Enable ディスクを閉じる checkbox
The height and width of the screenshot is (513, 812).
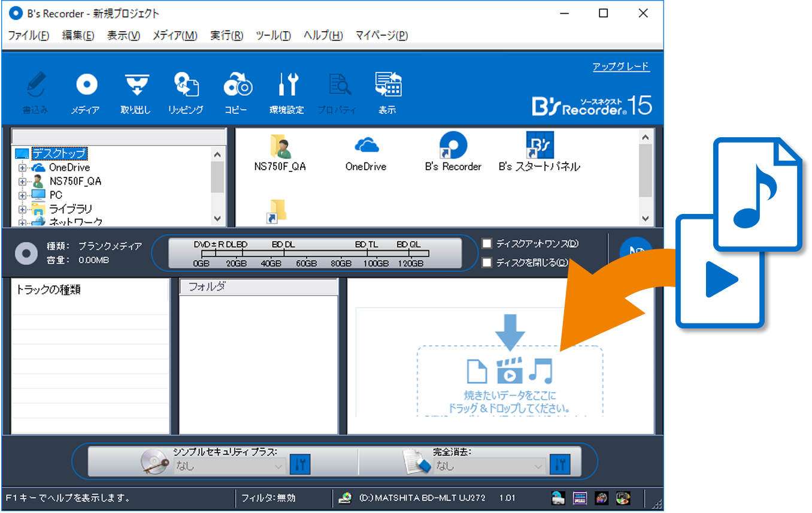tap(487, 262)
